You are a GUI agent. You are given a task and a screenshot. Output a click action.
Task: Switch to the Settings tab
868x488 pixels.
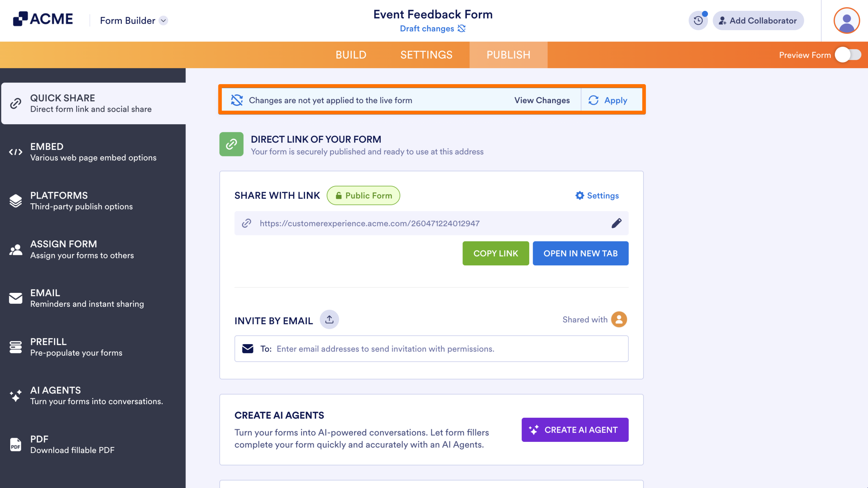pos(426,55)
